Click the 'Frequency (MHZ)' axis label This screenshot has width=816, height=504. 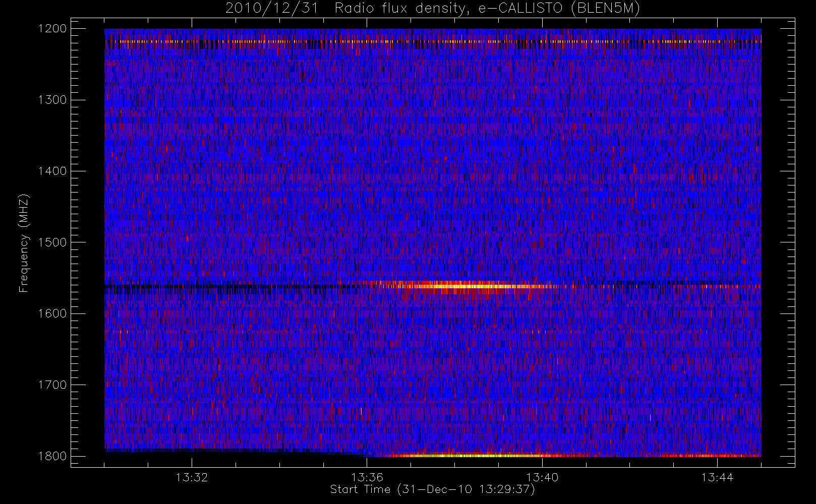tap(23, 243)
